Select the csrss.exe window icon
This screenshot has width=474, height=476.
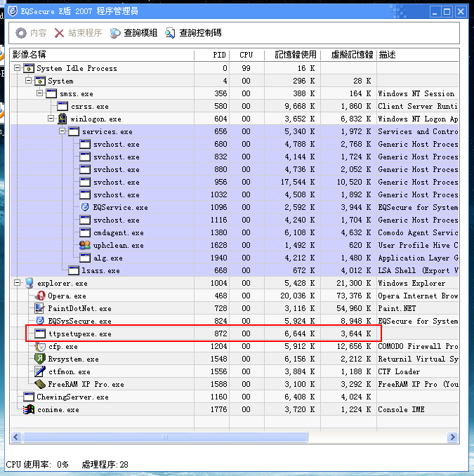click(62, 106)
